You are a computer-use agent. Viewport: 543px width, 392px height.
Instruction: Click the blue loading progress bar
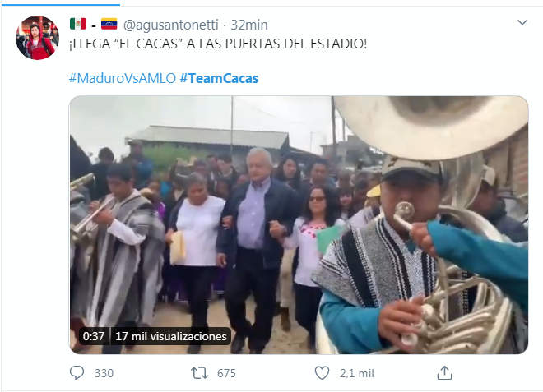(x=60, y=4)
